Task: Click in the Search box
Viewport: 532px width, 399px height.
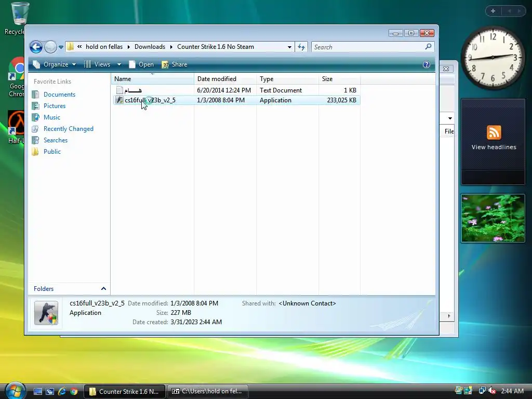Action: point(368,47)
